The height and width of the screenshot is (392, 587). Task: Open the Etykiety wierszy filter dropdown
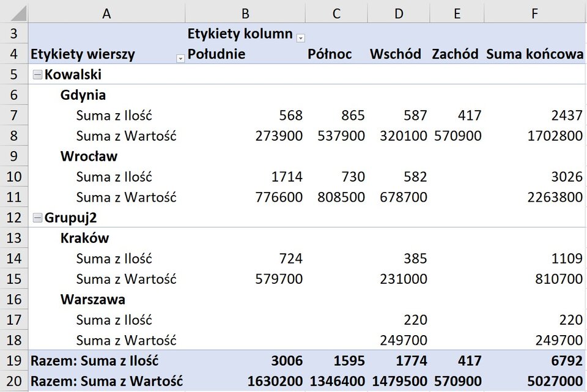tap(180, 58)
